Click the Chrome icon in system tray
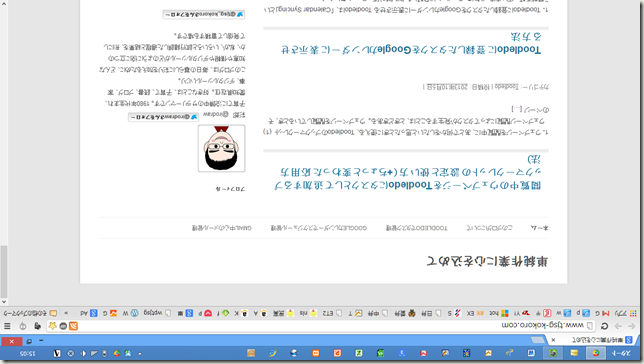644x364 pixels. (x=117, y=353)
